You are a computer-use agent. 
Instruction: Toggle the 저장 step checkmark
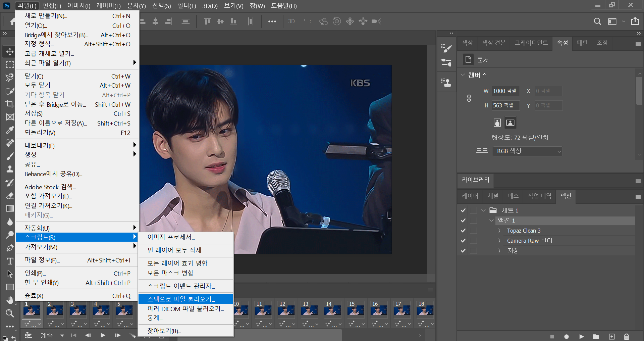[463, 251]
